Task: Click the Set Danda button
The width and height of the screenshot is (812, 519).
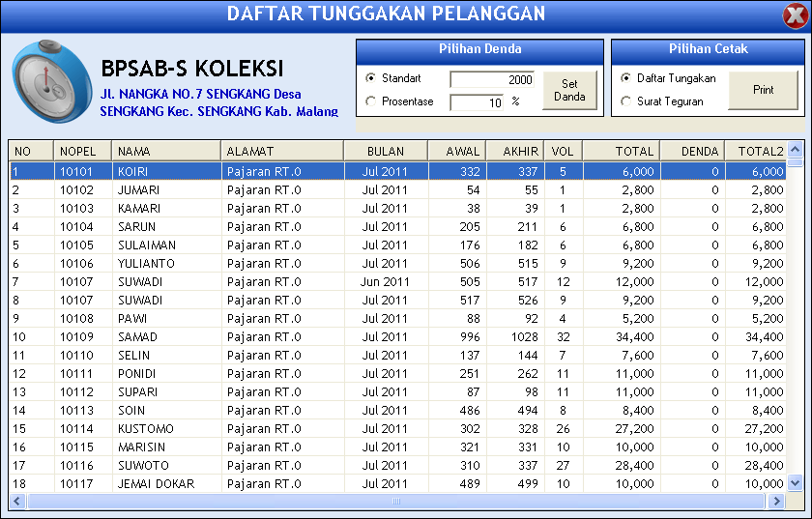Action: [569, 90]
